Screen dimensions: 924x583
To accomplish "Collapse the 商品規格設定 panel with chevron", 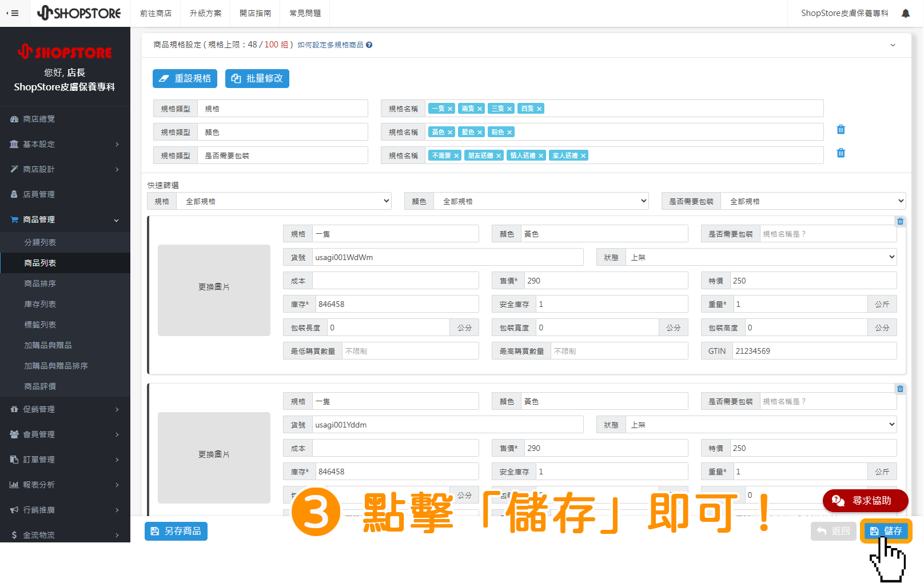I will click(x=893, y=45).
